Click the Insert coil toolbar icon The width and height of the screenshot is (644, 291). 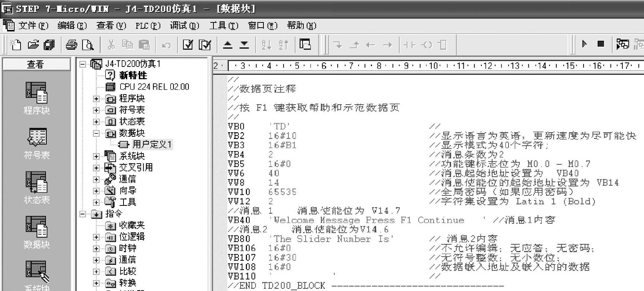pos(426,45)
